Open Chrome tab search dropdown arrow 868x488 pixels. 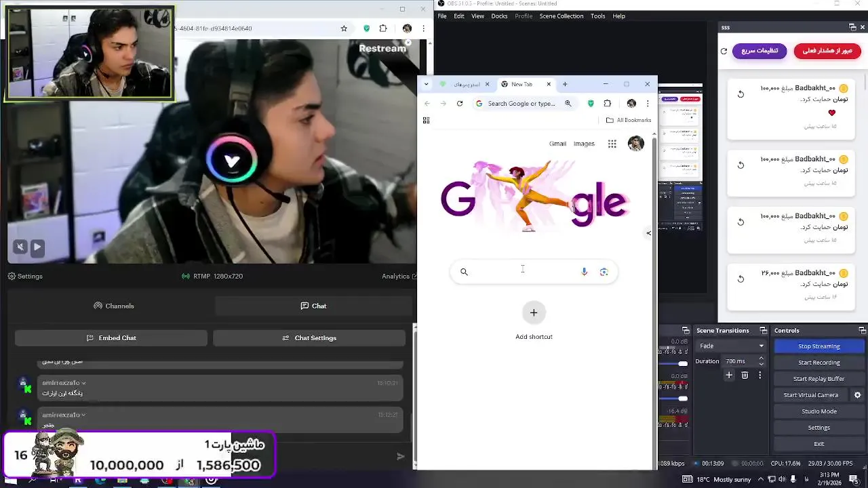coord(426,84)
